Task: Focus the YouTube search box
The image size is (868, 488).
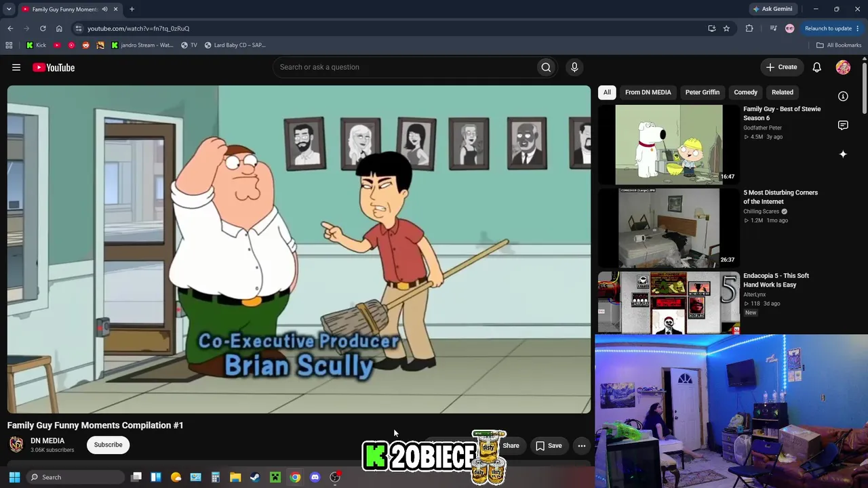Action: coord(403,67)
